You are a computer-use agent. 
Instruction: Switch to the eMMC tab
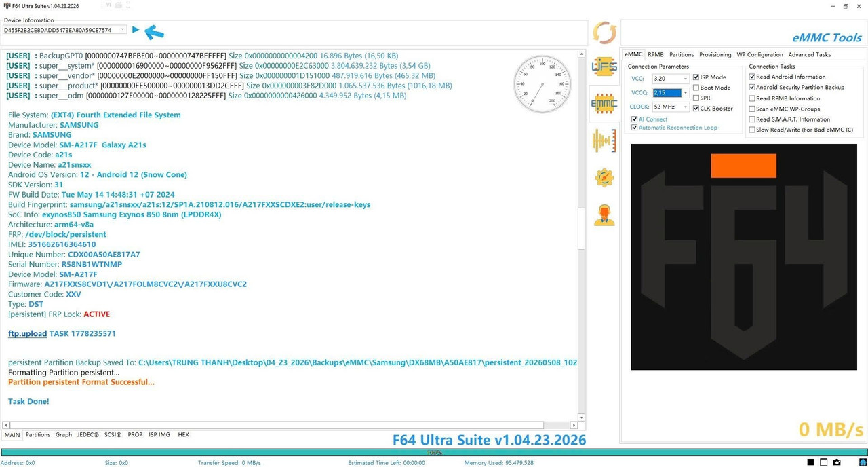click(x=633, y=54)
